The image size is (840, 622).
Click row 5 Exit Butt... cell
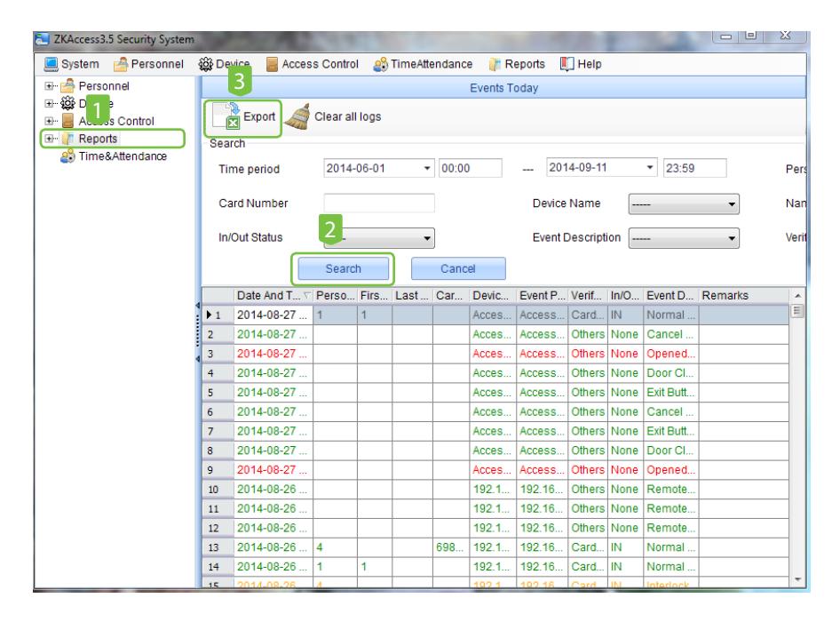[670, 393]
